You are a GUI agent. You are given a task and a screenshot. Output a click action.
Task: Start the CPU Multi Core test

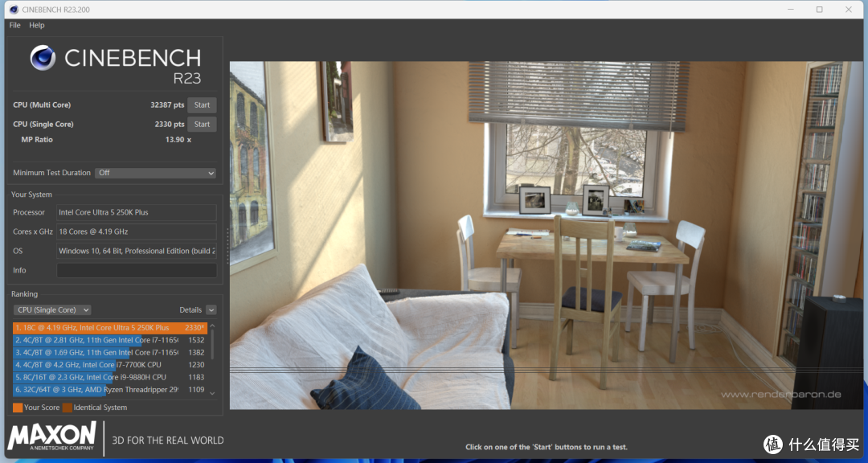click(x=202, y=104)
